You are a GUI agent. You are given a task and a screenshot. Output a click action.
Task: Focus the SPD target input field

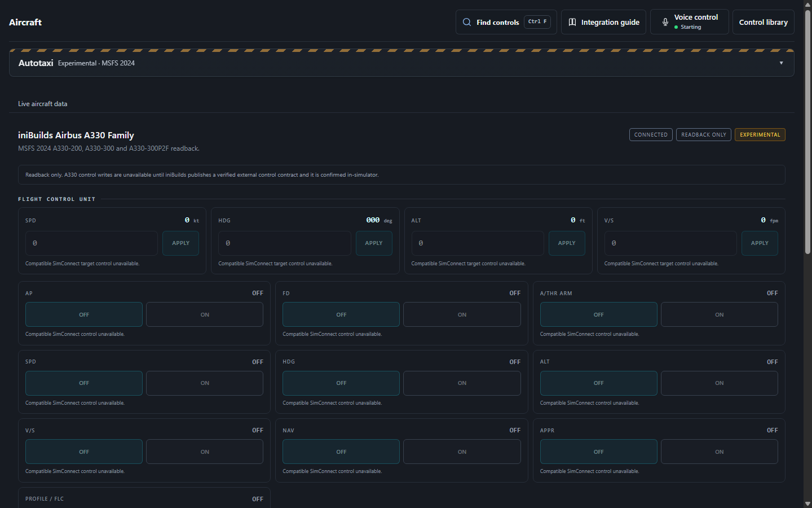pyautogui.click(x=91, y=243)
